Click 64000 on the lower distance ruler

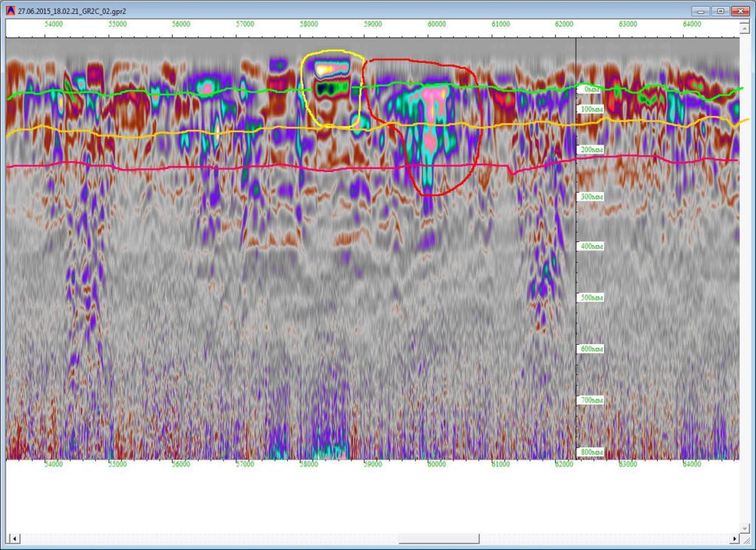pos(692,464)
